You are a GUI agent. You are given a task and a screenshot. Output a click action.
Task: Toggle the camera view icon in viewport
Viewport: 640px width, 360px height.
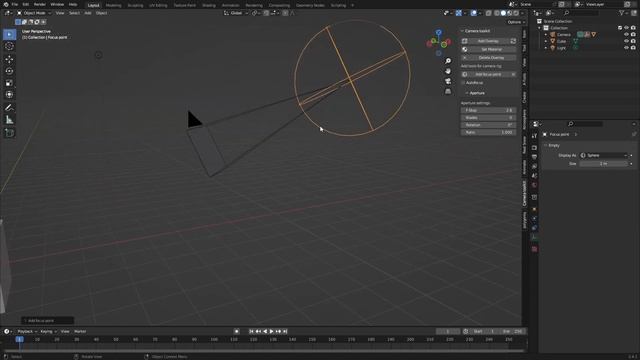448,81
